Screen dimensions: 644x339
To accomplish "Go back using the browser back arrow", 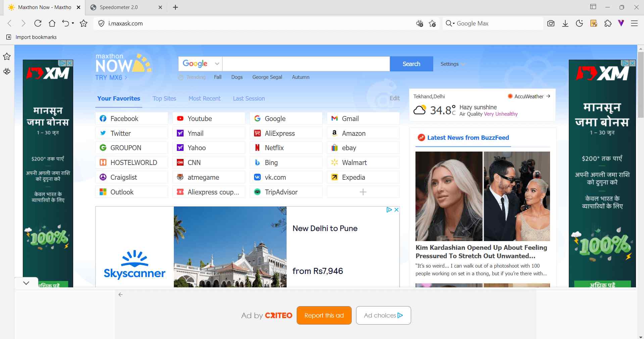I will [x=9, y=23].
